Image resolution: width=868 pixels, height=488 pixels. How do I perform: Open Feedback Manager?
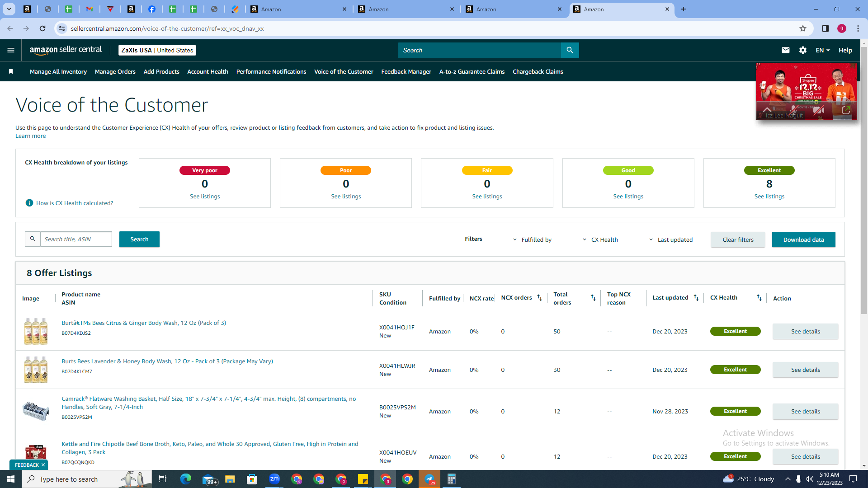(x=406, y=71)
